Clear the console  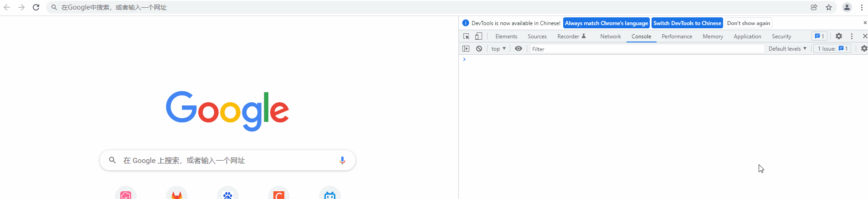click(x=479, y=49)
